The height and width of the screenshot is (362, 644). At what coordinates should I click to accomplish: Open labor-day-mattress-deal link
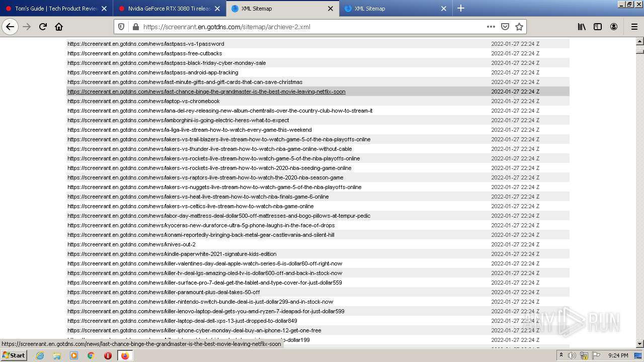[219, 216]
